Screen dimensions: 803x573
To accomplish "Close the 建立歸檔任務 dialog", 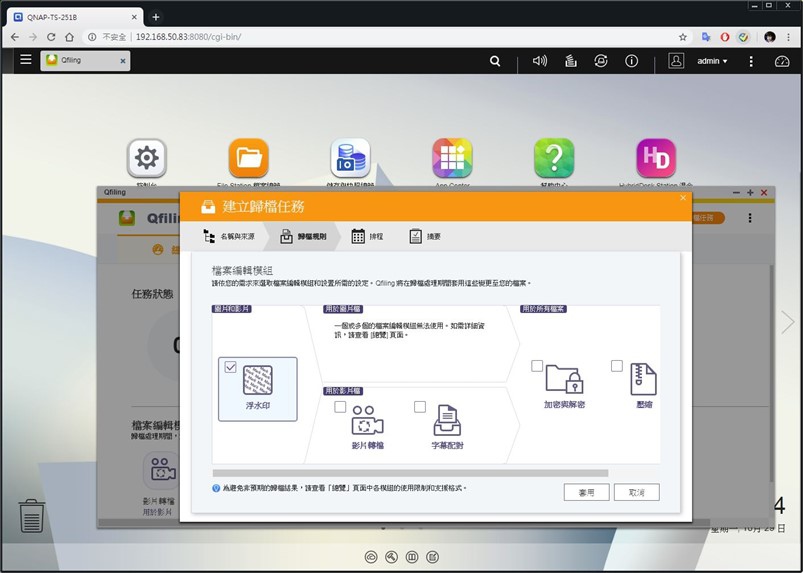I will pyautogui.click(x=683, y=198).
